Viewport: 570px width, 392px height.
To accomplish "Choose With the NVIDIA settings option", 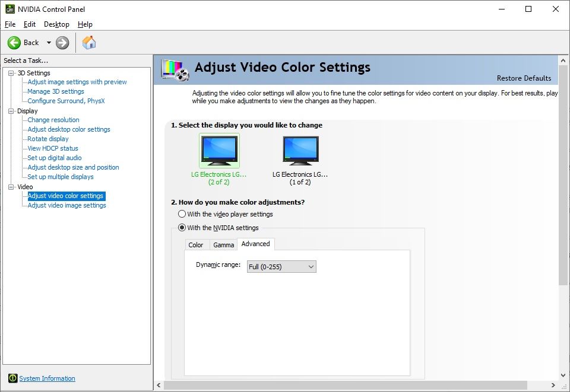I will pyautogui.click(x=182, y=228).
